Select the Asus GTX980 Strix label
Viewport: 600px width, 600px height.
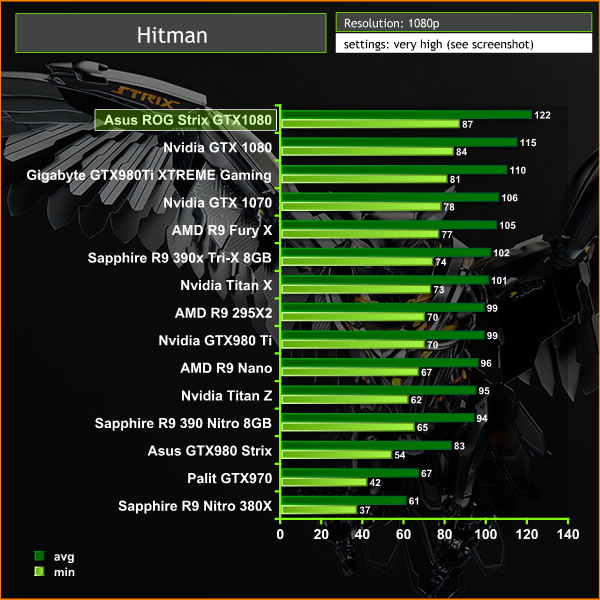(x=210, y=451)
